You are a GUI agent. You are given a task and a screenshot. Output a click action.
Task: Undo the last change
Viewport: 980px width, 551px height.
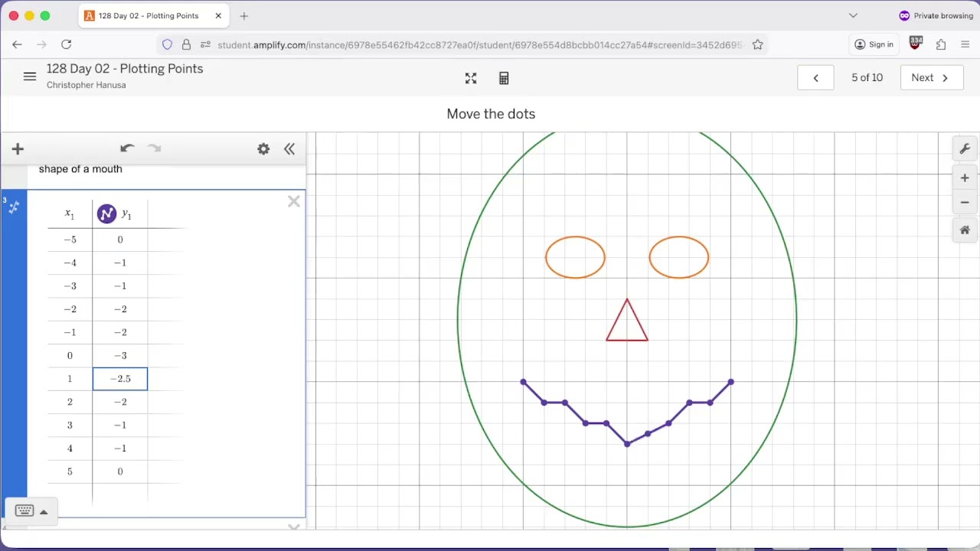pos(127,148)
